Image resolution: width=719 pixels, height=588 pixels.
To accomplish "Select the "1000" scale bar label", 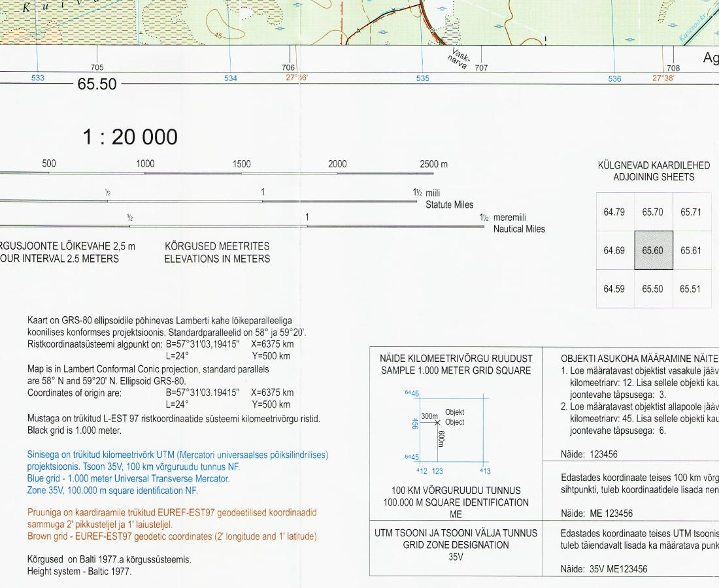I will pyautogui.click(x=145, y=164).
